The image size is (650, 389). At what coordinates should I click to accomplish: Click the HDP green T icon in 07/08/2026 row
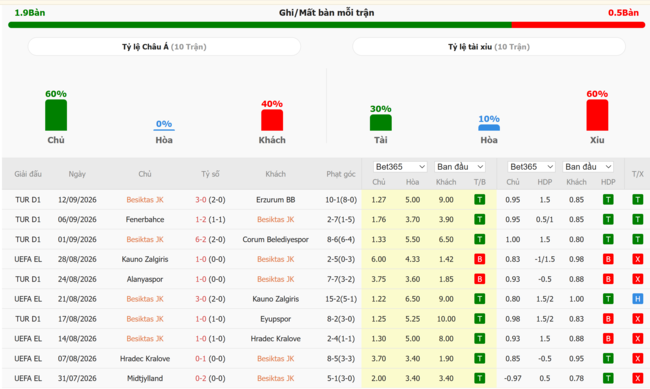click(x=608, y=358)
